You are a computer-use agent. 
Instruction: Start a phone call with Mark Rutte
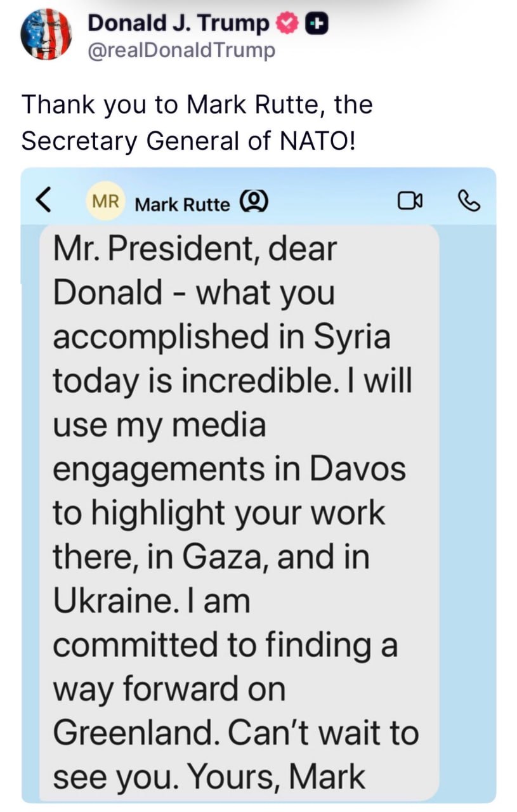(x=468, y=201)
